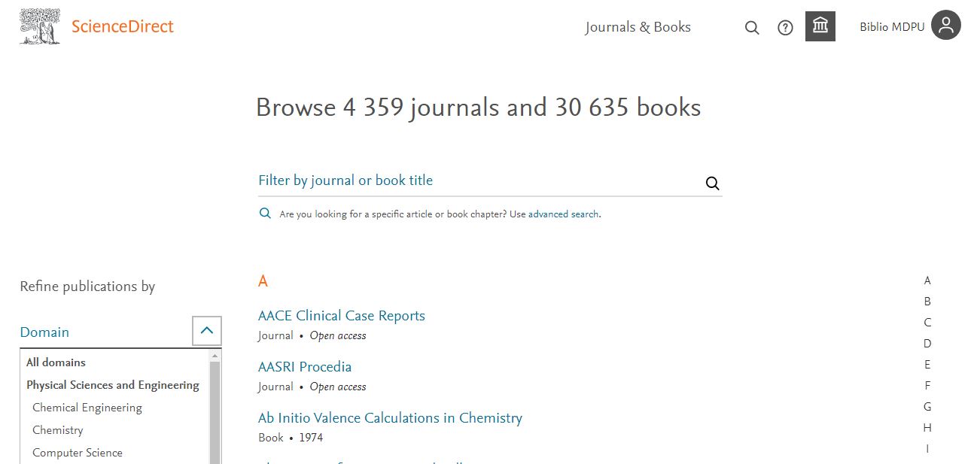Select Physical Sciences and Engineering domain
Screen dimensions: 980x464
tap(112, 385)
